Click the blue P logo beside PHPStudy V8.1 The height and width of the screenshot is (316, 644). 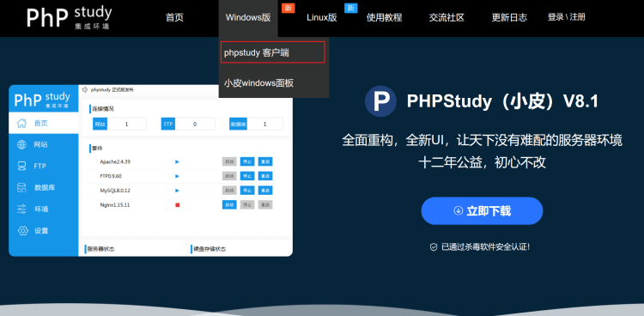380,101
